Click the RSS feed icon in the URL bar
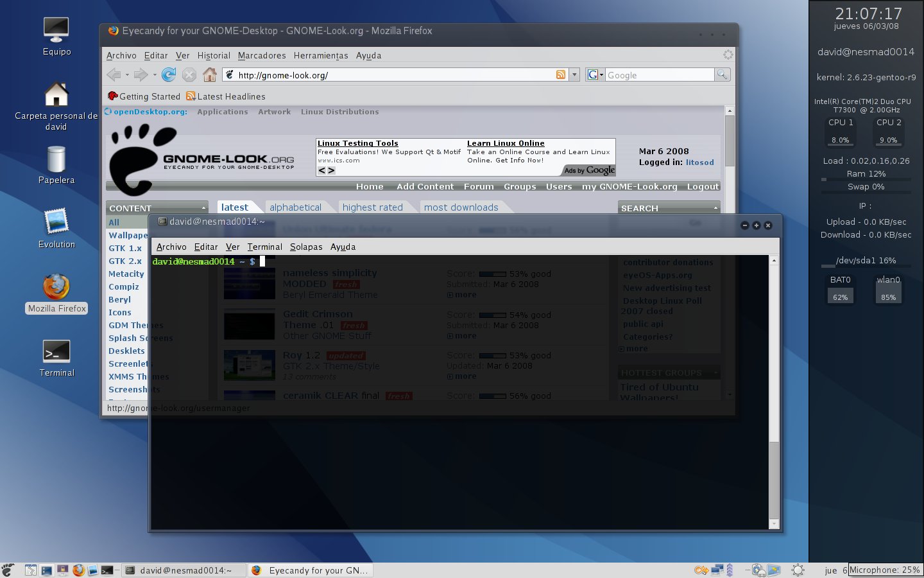This screenshot has width=924, height=578. (561, 74)
